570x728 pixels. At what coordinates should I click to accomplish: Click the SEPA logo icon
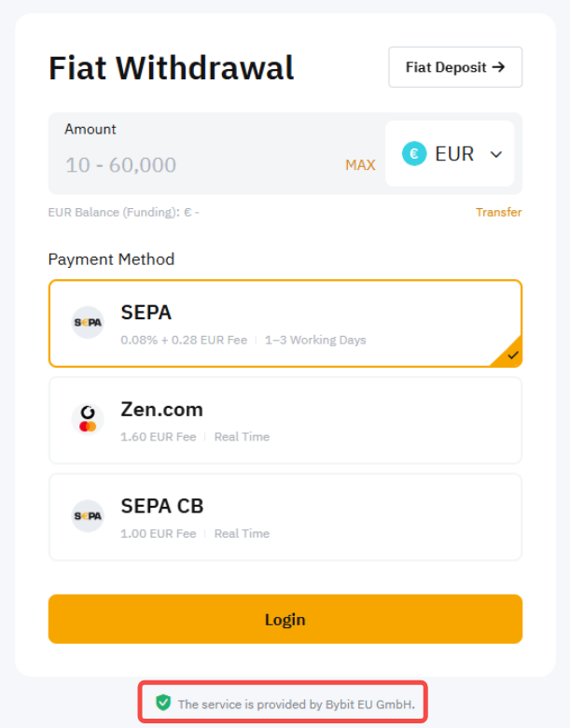tap(88, 323)
